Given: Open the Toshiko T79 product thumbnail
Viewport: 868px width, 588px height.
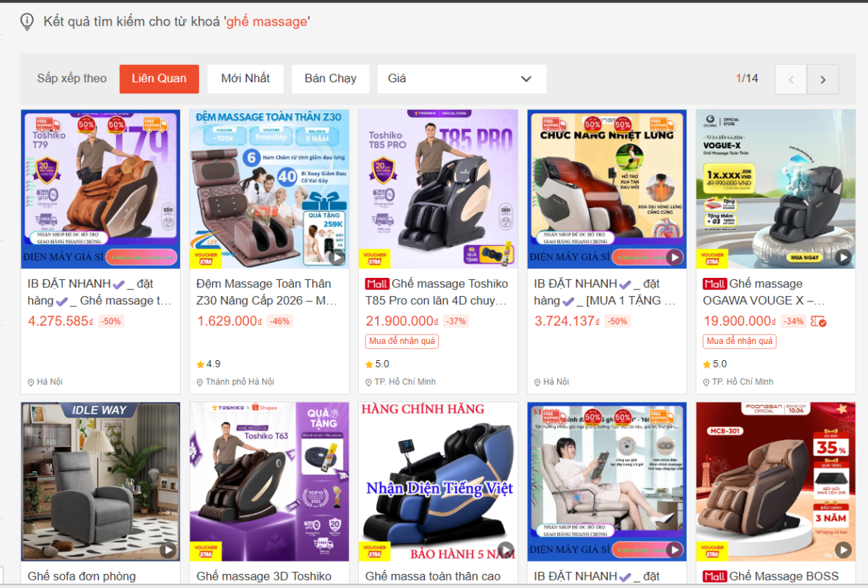Looking at the screenshot, I should click(x=100, y=188).
